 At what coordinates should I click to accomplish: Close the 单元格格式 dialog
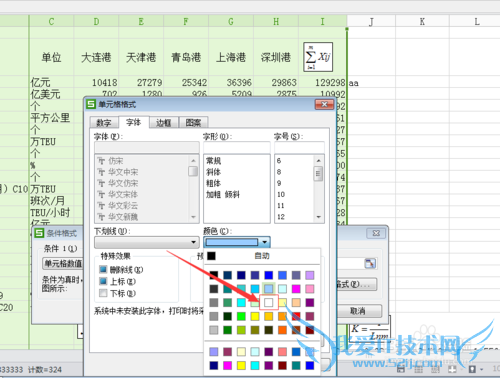(x=324, y=105)
